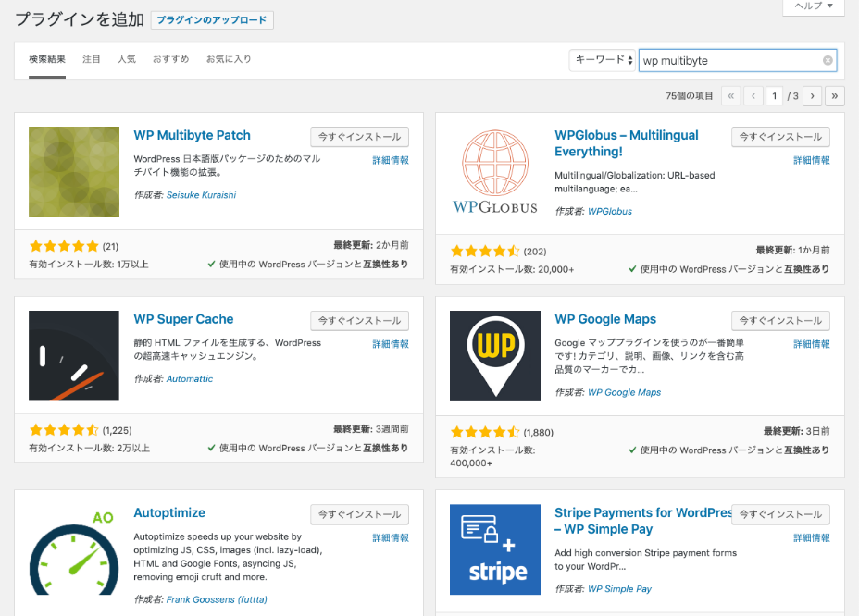Jump to the last results page
Screen dimensions: 859x616
(x=835, y=96)
